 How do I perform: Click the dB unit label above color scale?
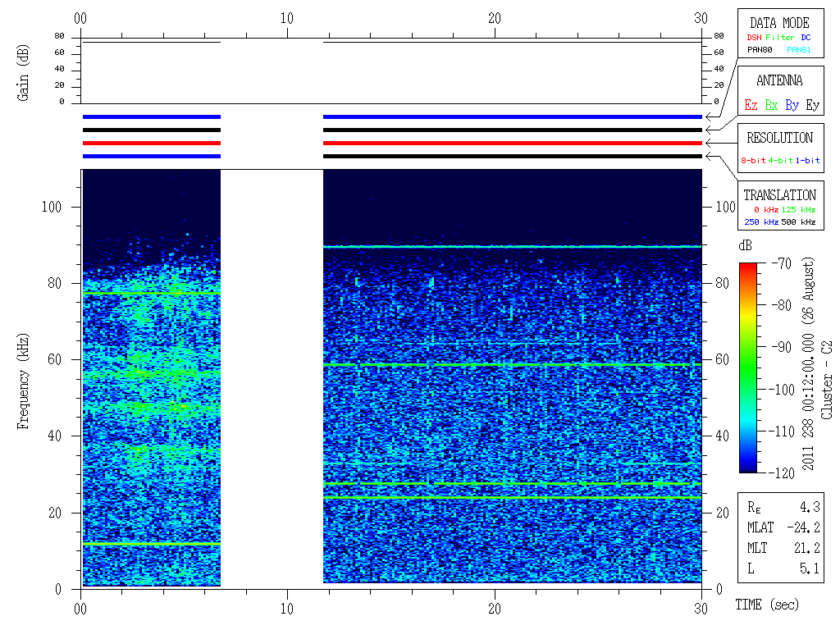tap(745, 245)
